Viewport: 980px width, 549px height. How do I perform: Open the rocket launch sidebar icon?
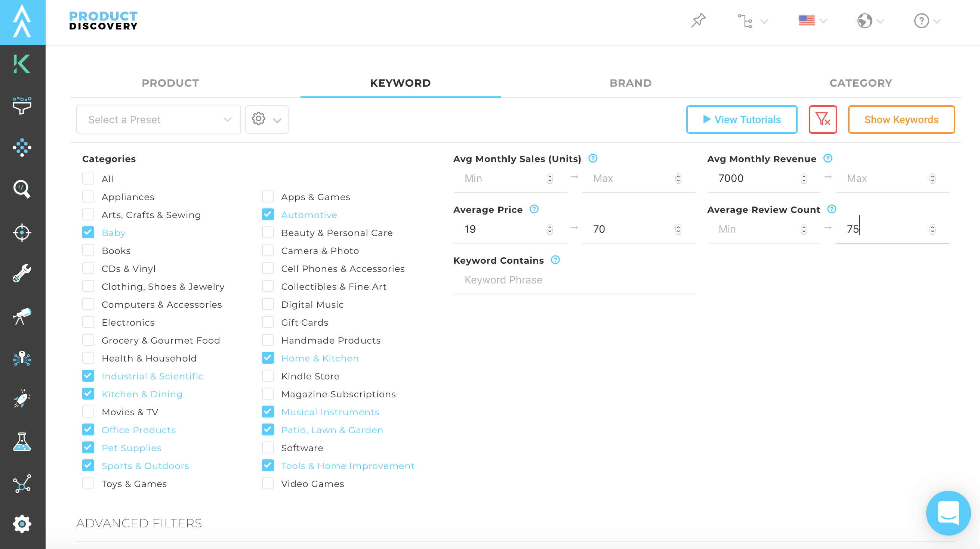pyautogui.click(x=22, y=399)
